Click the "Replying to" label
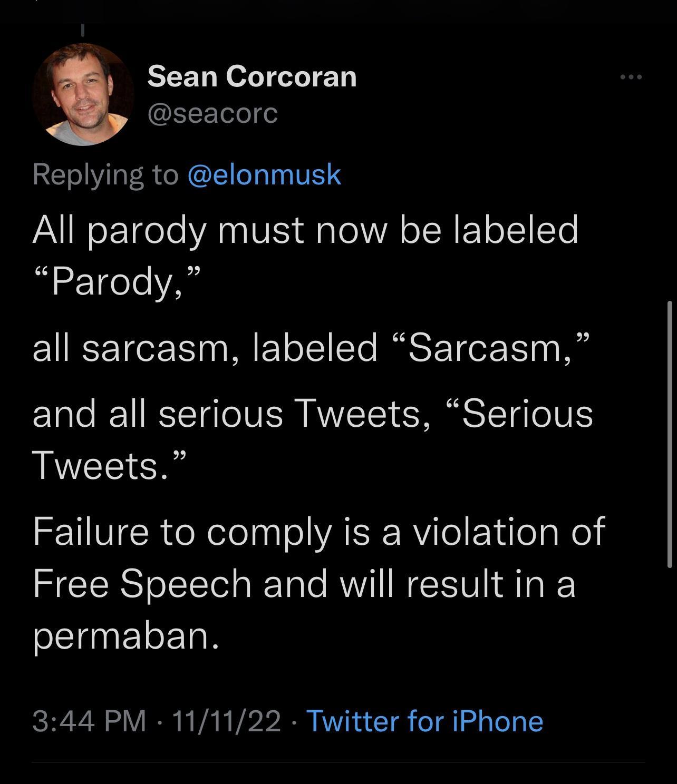Viewport: 677px width, 784px height. 105,174
